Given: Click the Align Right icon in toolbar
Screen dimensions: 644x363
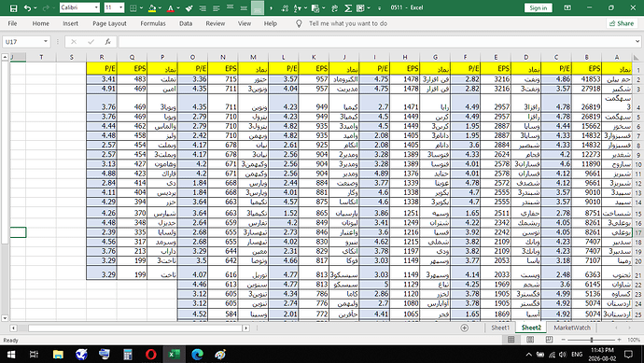Looking at the screenshot, I should [x=203, y=7].
